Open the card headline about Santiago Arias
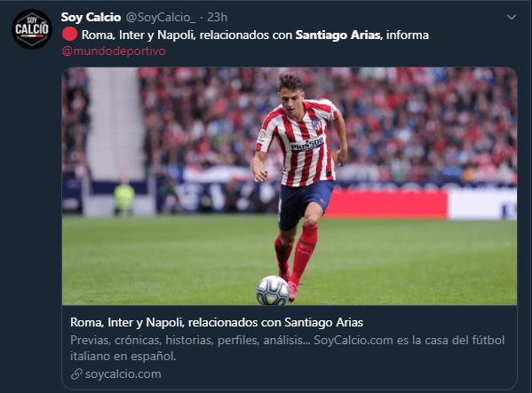This screenshot has height=393, width=532. 217,322
